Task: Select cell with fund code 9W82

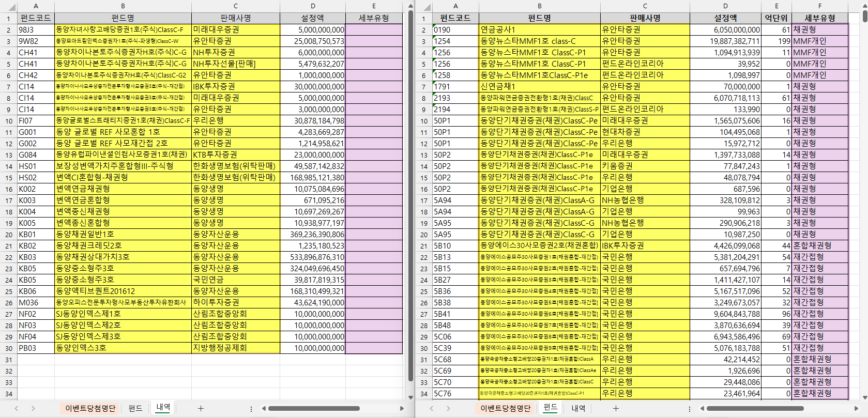Action: (36, 41)
